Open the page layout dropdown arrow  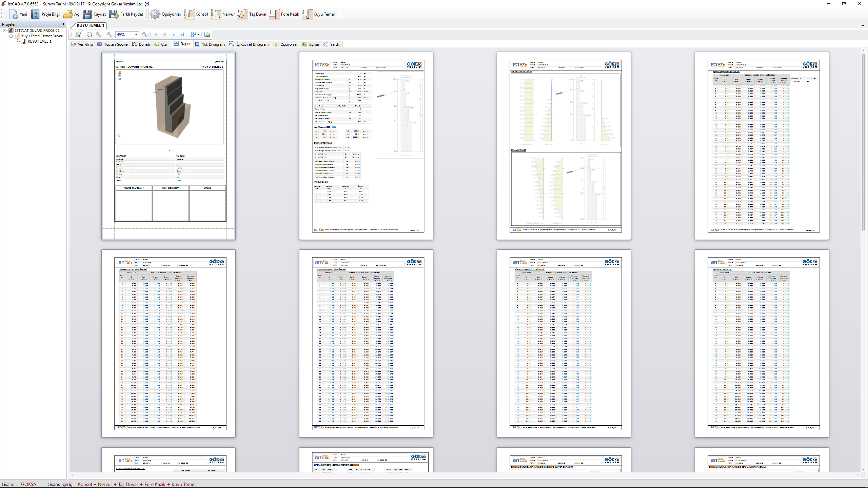pos(199,35)
